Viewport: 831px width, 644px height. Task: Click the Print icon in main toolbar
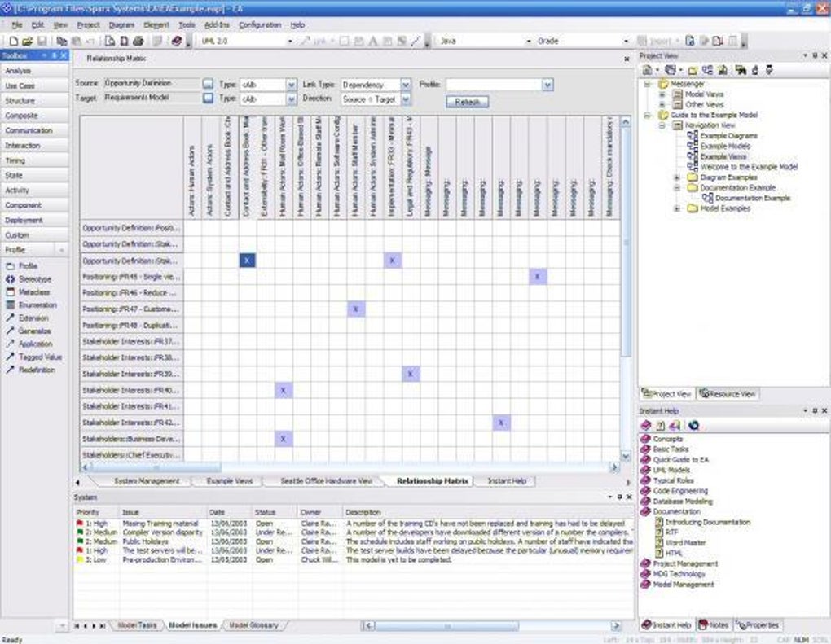(x=138, y=41)
